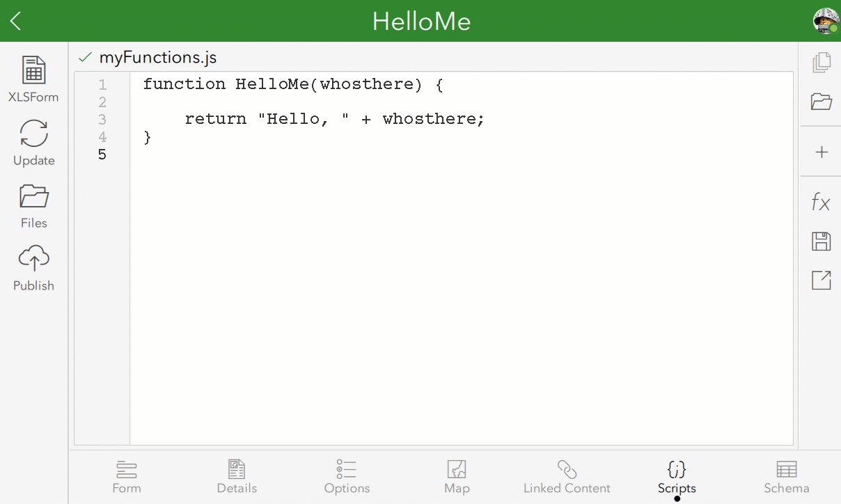Select the Scripts tab

[x=677, y=477]
